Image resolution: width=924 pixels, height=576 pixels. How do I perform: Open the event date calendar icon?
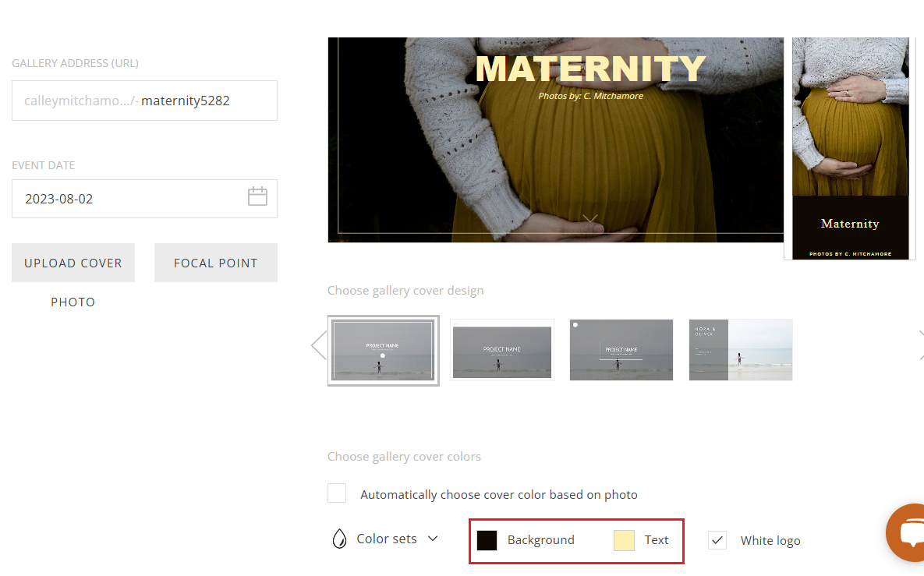click(x=257, y=196)
